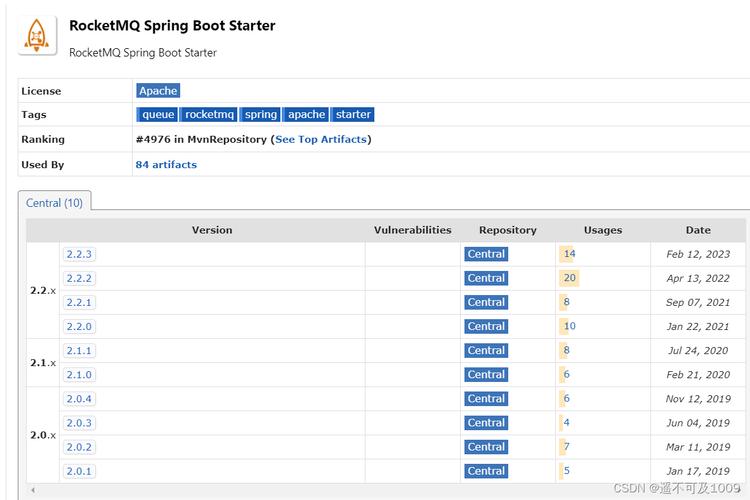Select the rocketmq tag
750x500 pixels.
(209, 115)
